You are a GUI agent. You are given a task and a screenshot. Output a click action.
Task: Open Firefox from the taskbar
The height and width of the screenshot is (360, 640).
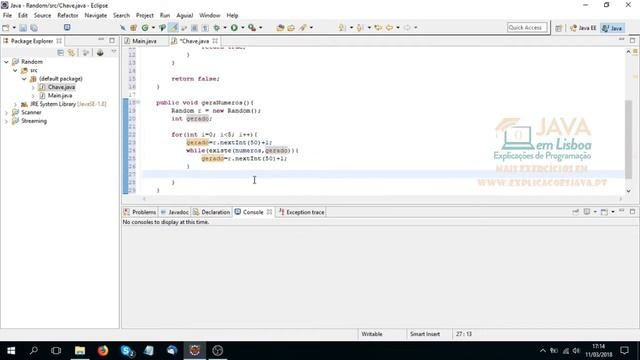pyautogui.click(x=103, y=351)
